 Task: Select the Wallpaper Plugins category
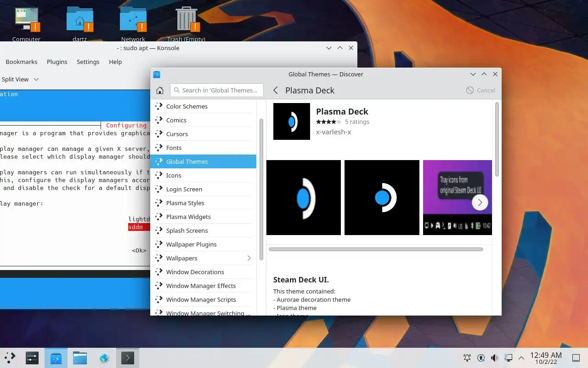tap(204, 244)
